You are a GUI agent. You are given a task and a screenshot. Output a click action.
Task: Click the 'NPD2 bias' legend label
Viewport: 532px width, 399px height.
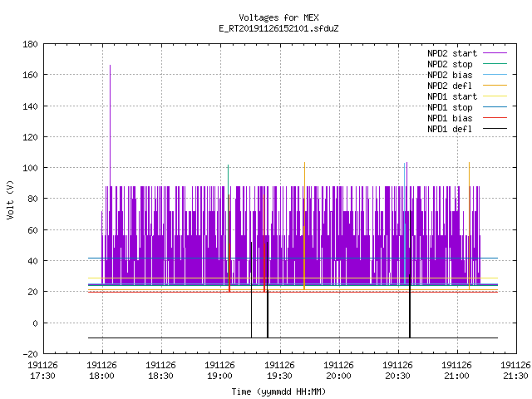click(450, 75)
